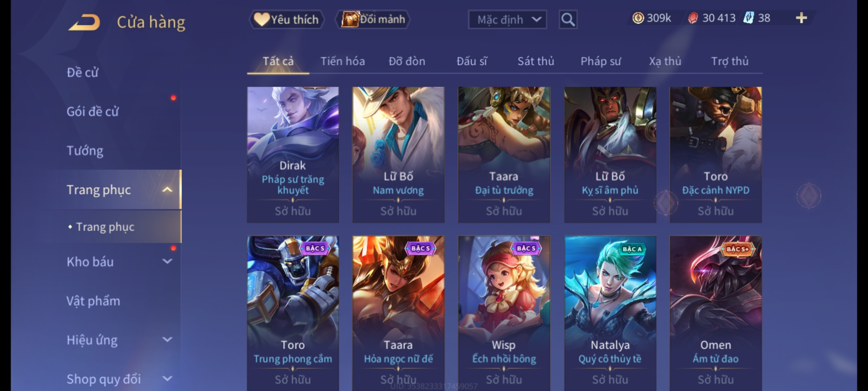This screenshot has height=391, width=868.
Task: Open Gói đề cử in sidebar
Action: [x=93, y=112]
